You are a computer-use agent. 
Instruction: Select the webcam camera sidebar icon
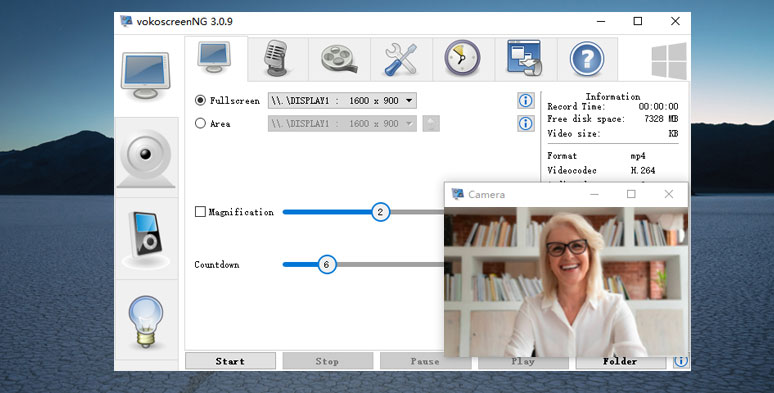pos(146,158)
